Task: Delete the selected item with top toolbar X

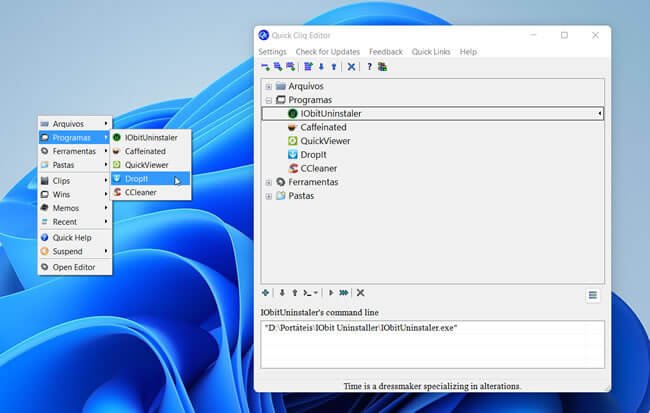Action: pos(351,67)
